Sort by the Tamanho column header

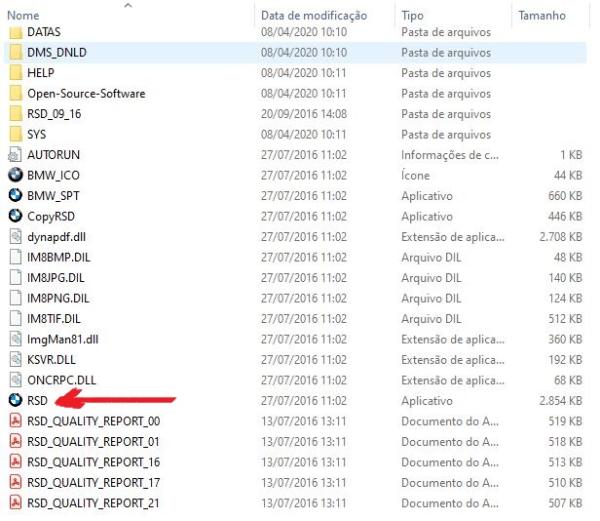point(542,15)
